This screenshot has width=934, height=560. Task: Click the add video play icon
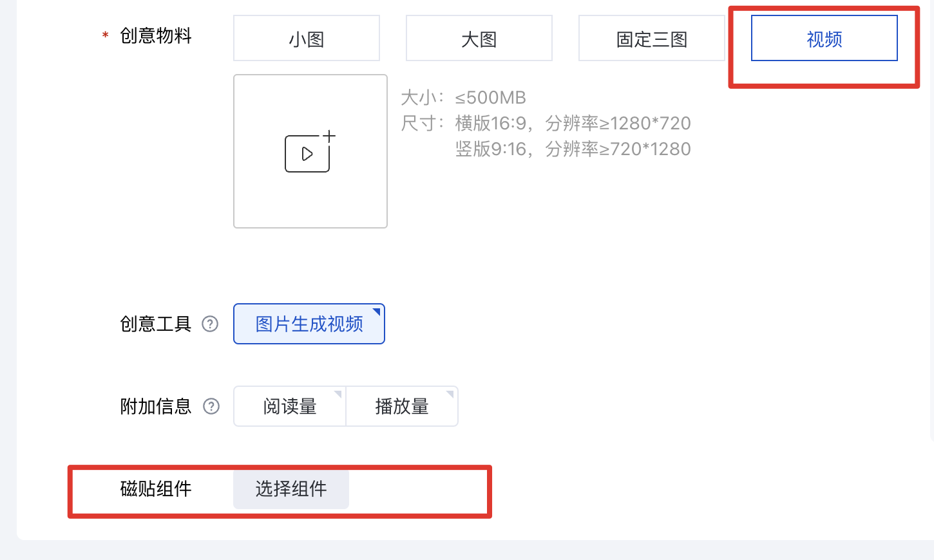pyautogui.click(x=307, y=154)
